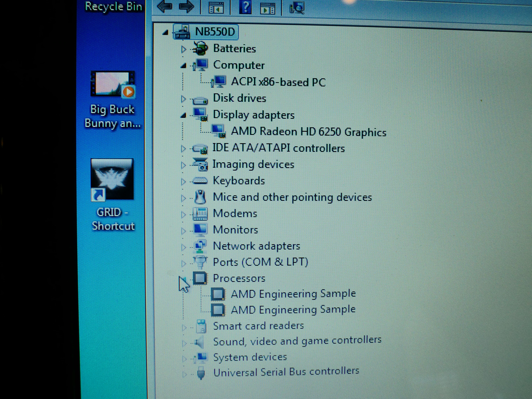532x399 pixels.
Task: Toggle the Show/Hide Action Pane toolbar icon
Action: click(267, 8)
